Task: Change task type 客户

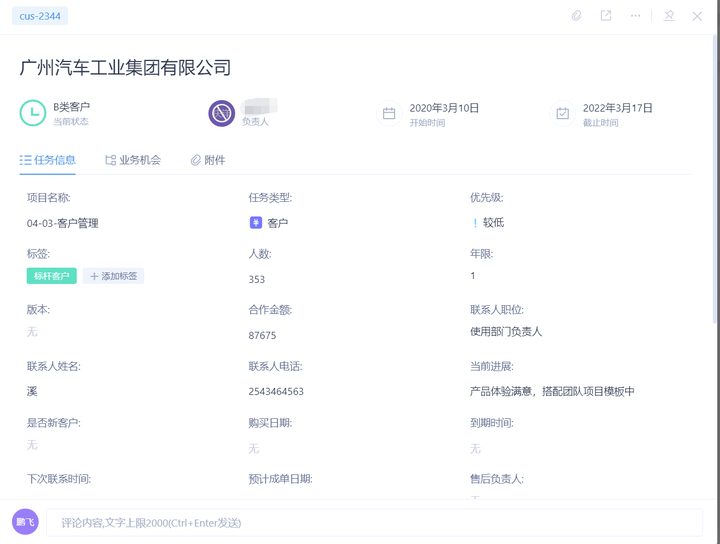Action: point(278,224)
